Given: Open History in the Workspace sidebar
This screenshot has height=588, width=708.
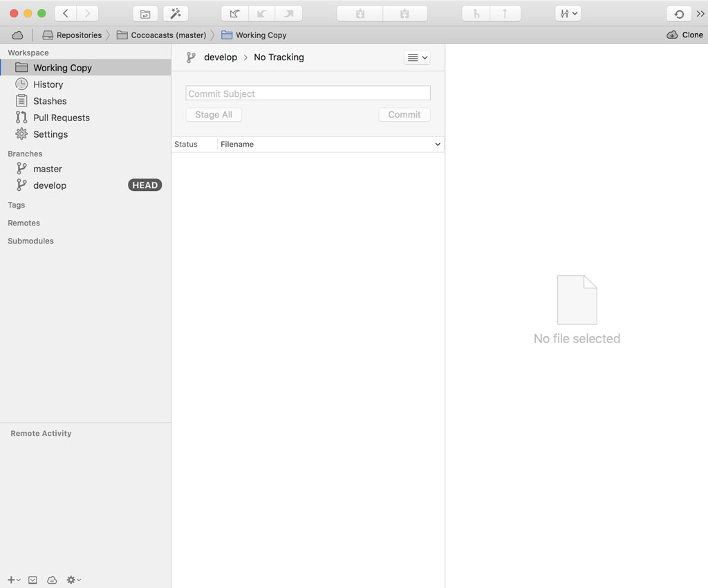Looking at the screenshot, I should [x=48, y=84].
